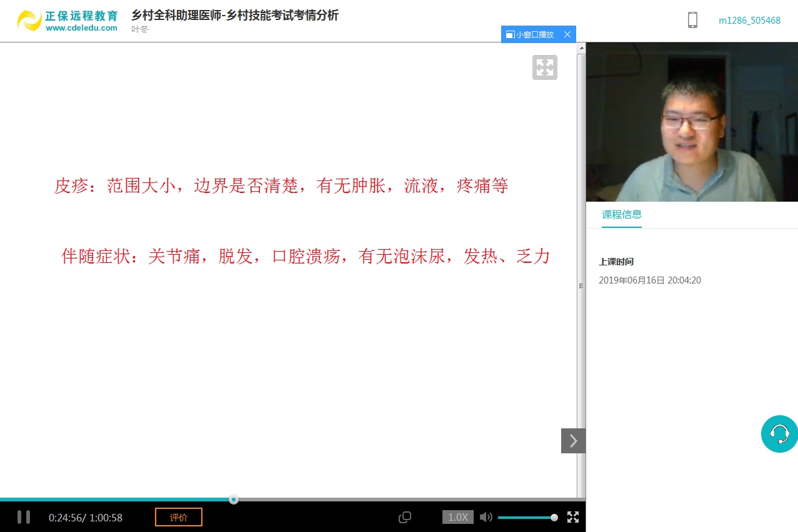
Task: Click the mobile phone icon in header
Action: point(692,20)
